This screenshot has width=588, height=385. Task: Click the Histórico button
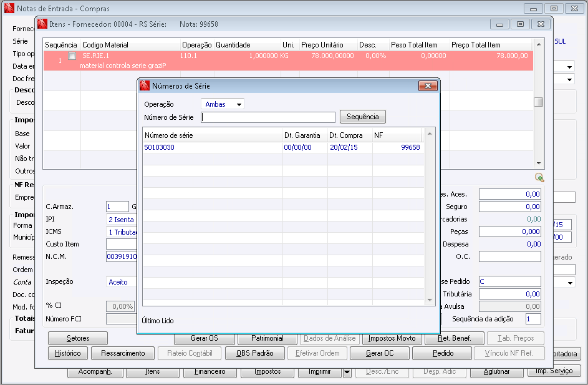point(68,353)
